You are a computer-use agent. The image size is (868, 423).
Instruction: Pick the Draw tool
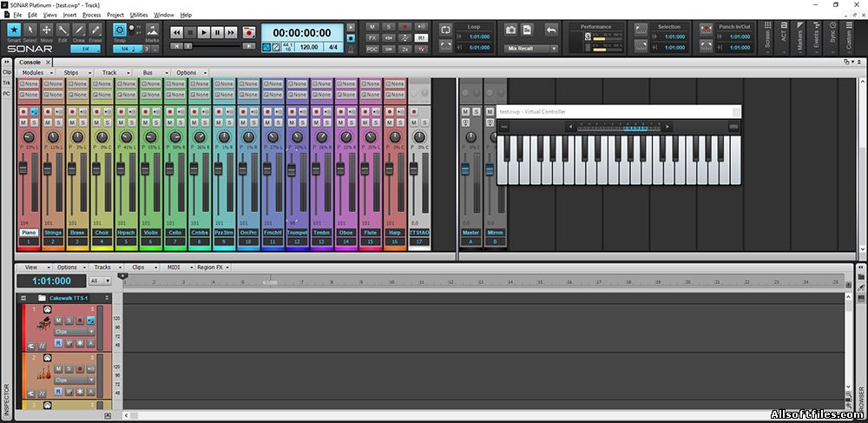pos(79,30)
